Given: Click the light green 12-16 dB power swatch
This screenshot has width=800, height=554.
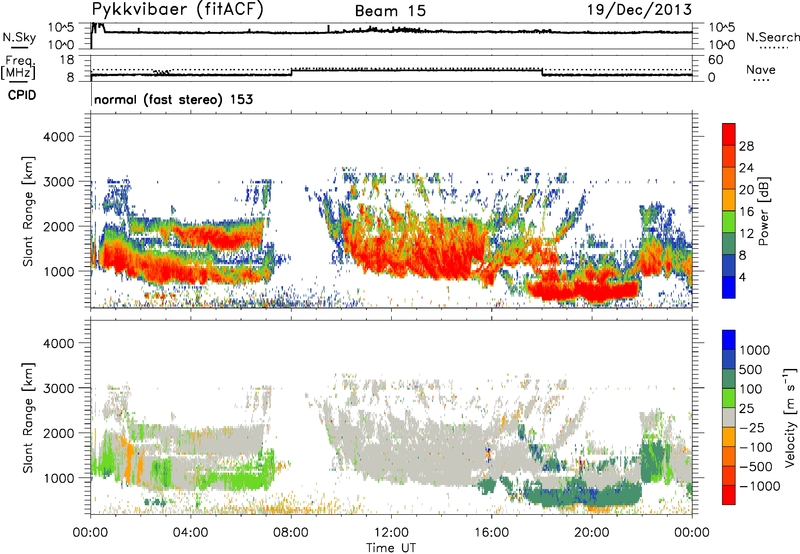Looking at the screenshot, I should (729, 221).
